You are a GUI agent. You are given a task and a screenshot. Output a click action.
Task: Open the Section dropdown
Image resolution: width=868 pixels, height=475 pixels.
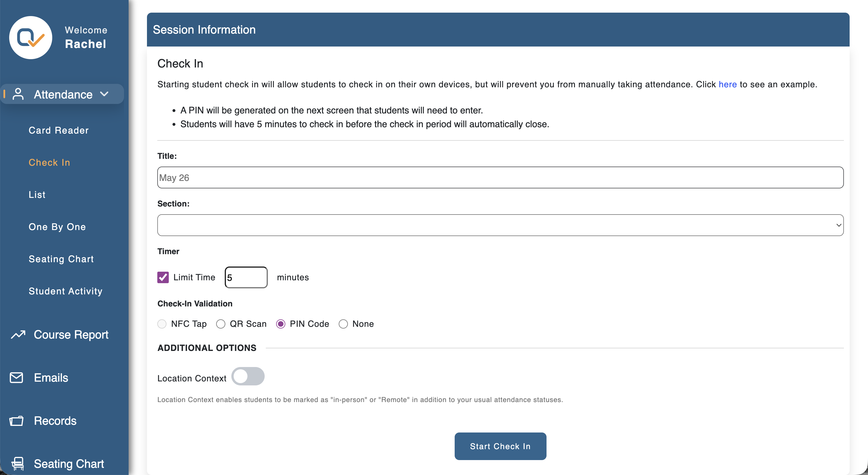click(500, 225)
